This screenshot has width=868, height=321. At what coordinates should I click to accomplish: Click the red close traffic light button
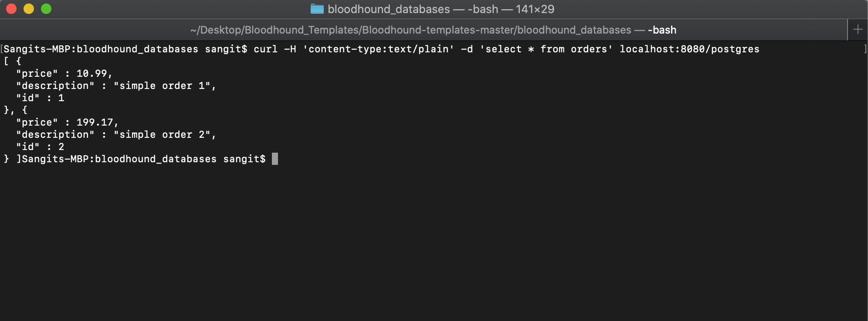click(x=11, y=8)
